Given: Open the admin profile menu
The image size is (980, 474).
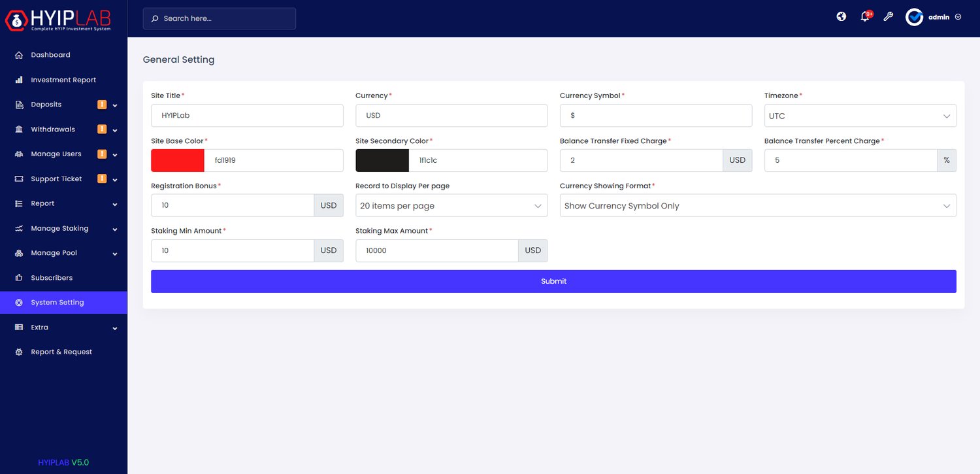Looking at the screenshot, I should pos(934,18).
